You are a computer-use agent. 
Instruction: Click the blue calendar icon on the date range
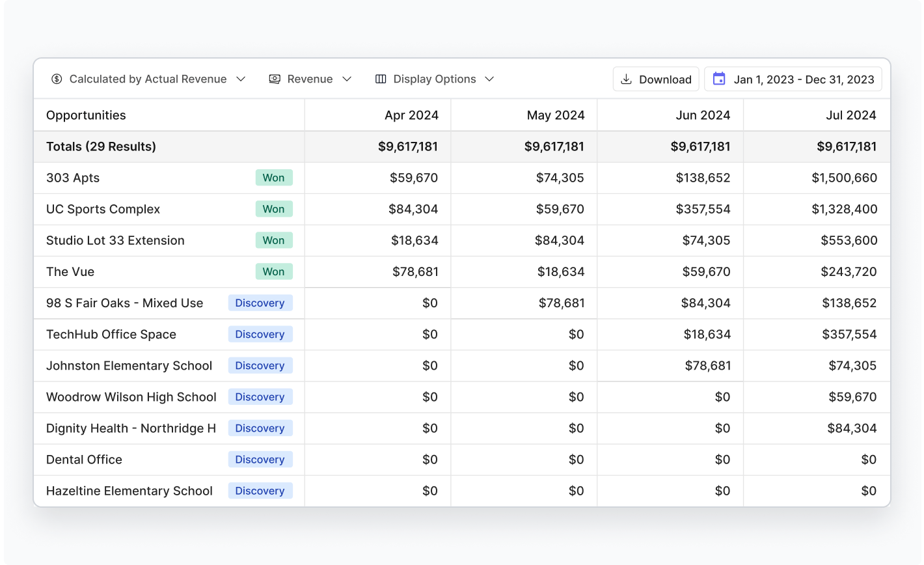pyautogui.click(x=718, y=79)
